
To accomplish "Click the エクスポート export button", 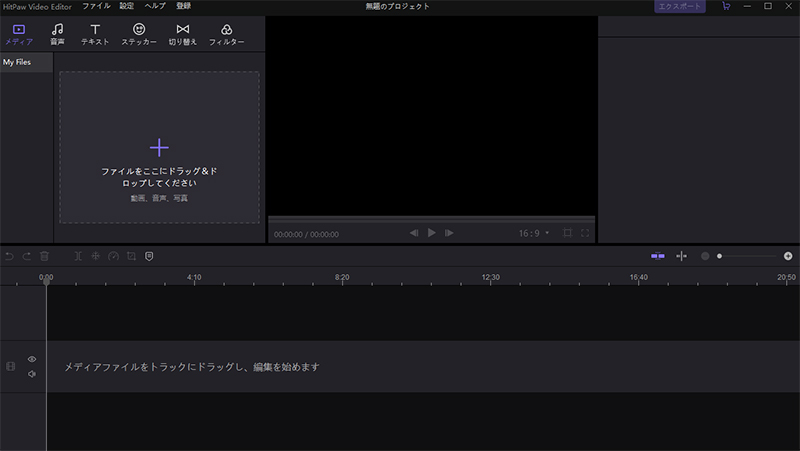I will pyautogui.click(x=680, y=6).
